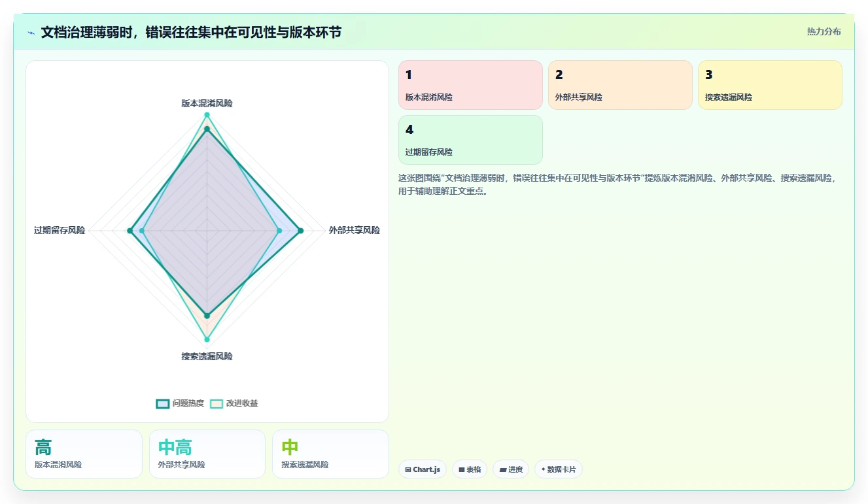Click the left 问题热度 data point on radar
Screen dimensions: 868x504
(130, 230)
